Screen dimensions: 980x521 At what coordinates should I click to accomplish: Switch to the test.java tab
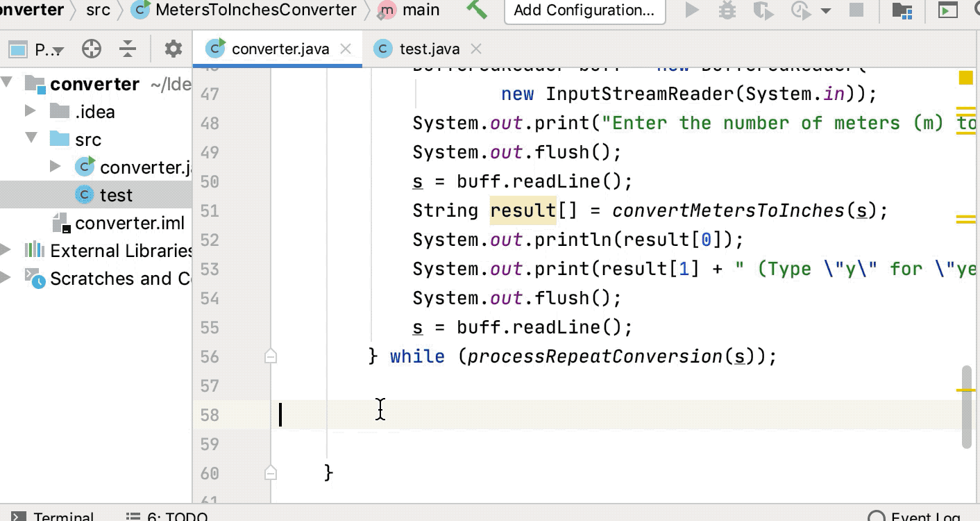click(430, 49)
